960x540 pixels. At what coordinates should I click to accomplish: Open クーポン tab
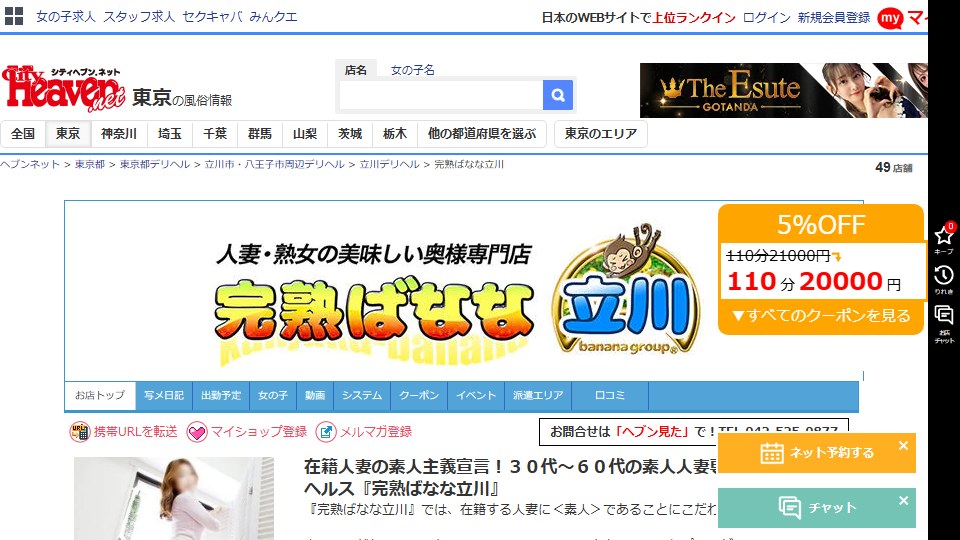click(419, 396)
